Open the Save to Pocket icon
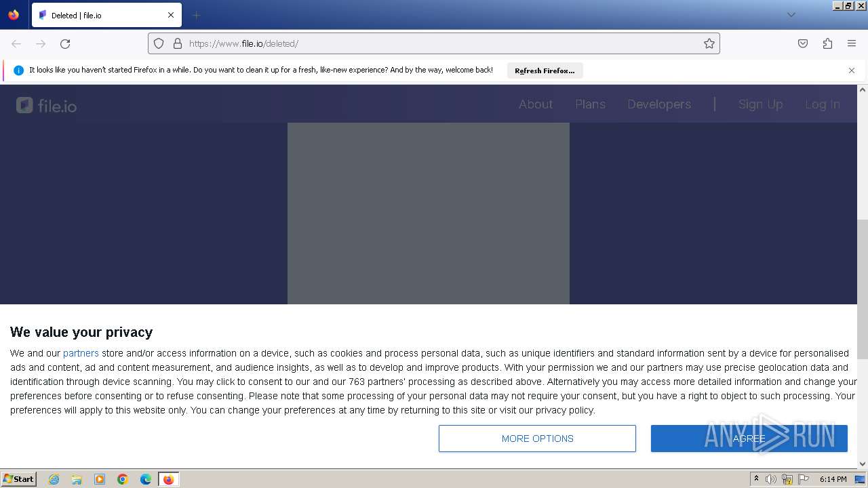This screenshot has height=488, width=868. click(803, 43)
